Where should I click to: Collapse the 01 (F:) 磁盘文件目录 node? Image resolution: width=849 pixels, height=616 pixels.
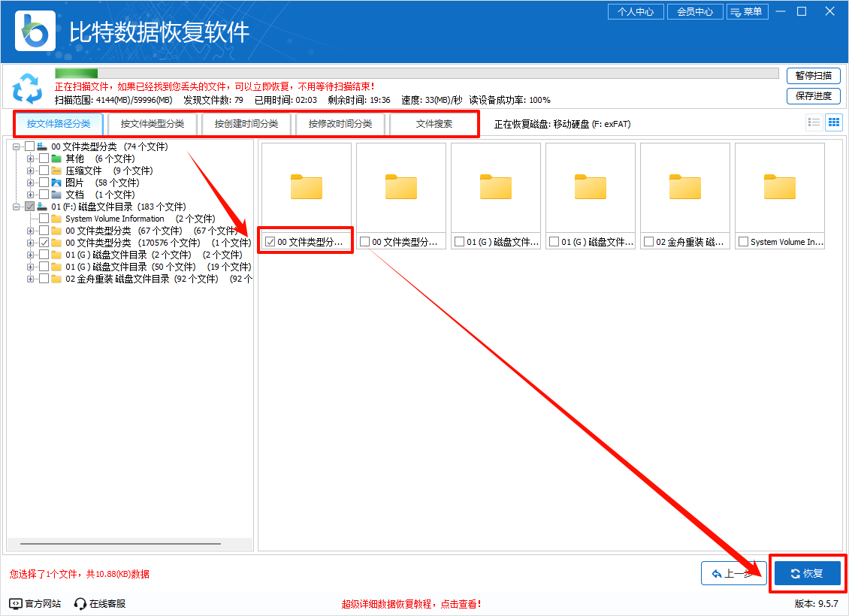[x=17, y=207]
